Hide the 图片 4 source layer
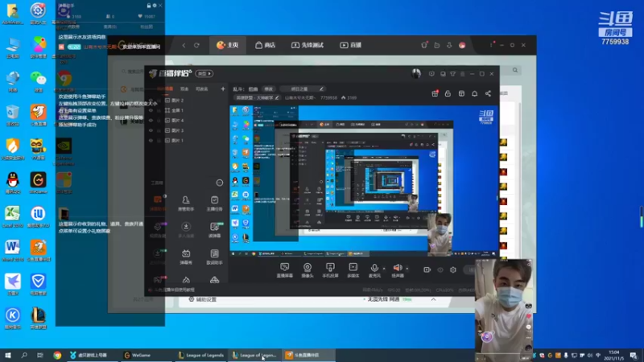 (x=151, y=121)
